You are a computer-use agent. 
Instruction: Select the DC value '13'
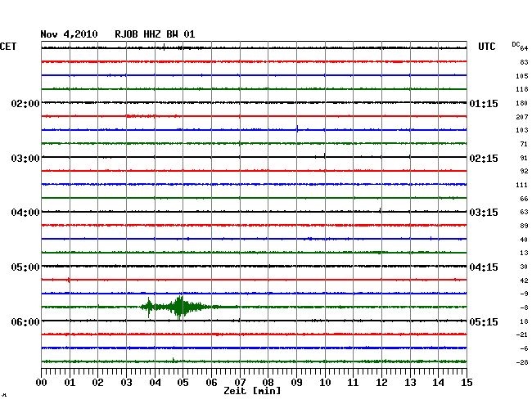coord(524,253)
